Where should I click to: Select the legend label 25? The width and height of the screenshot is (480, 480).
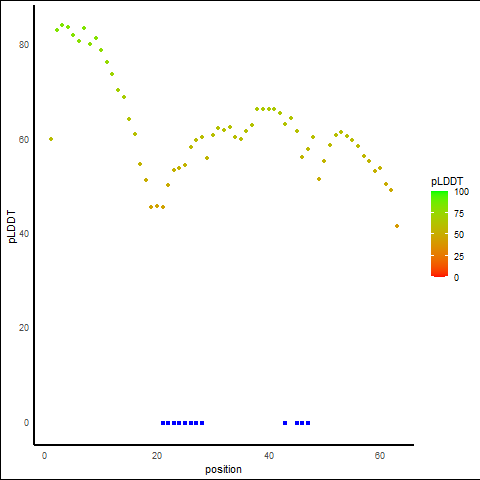(459, 257)
